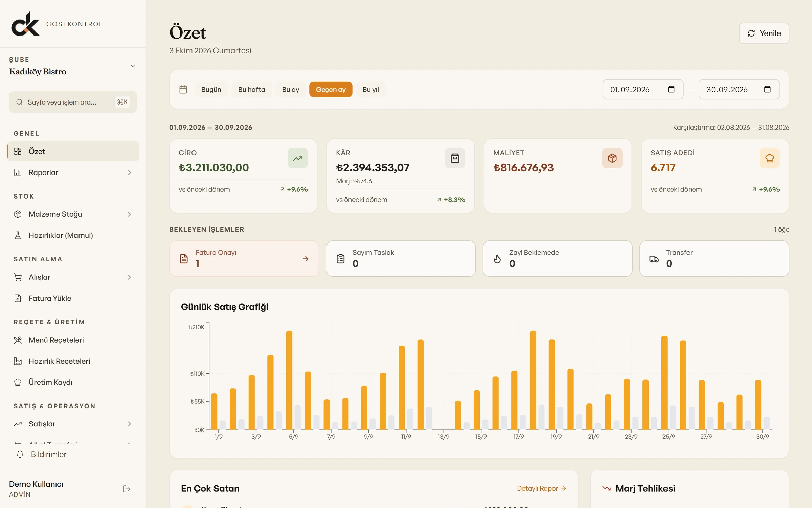Click the end date field 30.09.2026

click(x=739, y=89)
